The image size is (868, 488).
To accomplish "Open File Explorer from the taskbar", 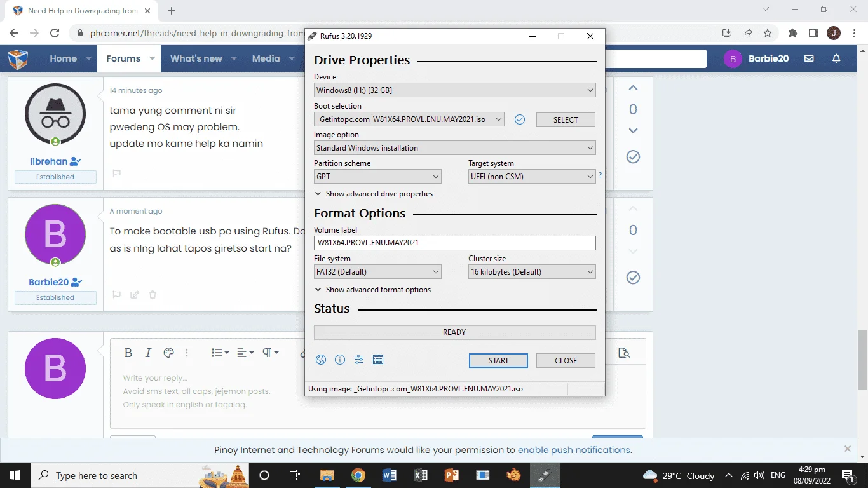I will tap(327, 475).
